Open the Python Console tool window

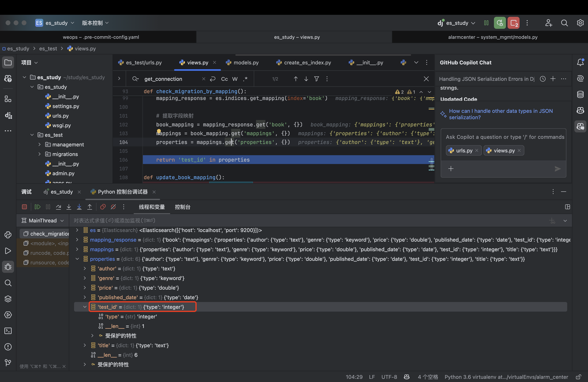(8, 235)
